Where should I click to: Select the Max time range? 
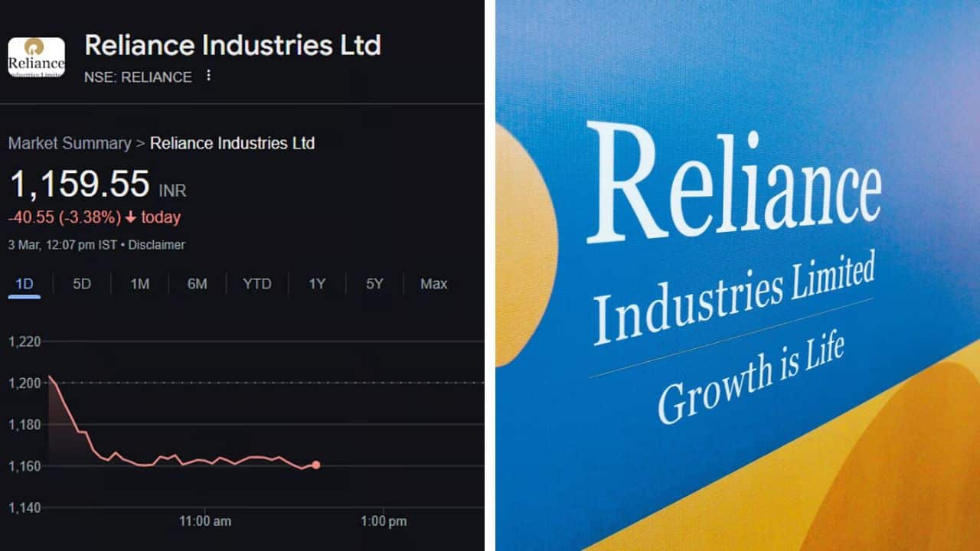[433, 283]
